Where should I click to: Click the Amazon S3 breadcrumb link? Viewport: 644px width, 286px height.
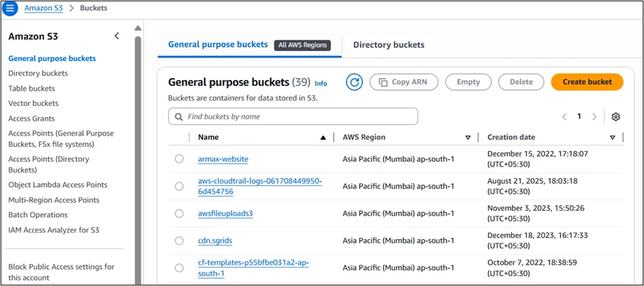tap(43, 9)
